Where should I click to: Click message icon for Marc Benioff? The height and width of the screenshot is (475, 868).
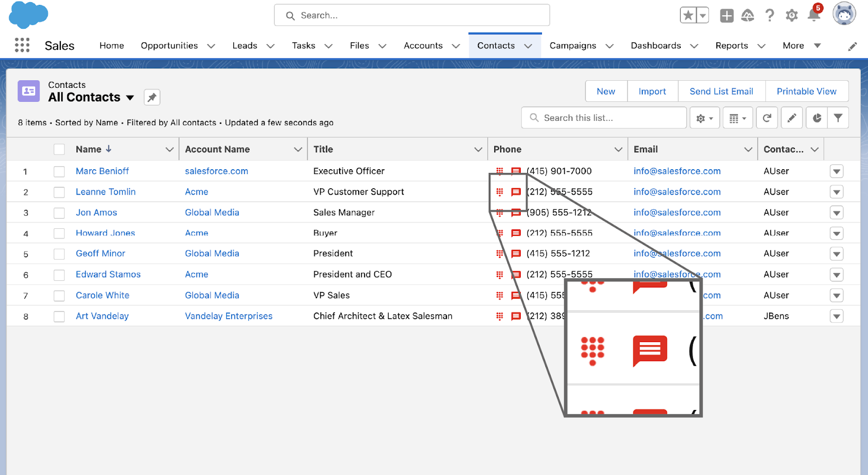[x=516, y=171]
